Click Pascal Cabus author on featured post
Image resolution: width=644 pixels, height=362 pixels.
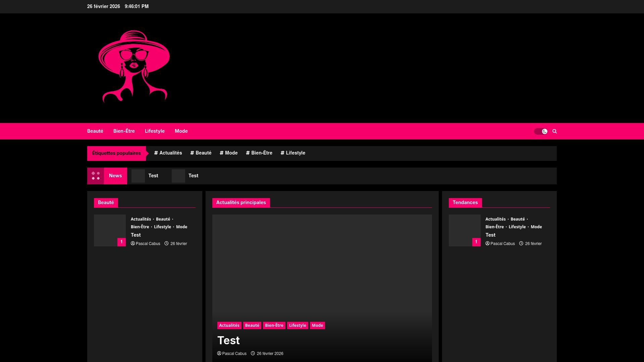[x=234, y=354]
